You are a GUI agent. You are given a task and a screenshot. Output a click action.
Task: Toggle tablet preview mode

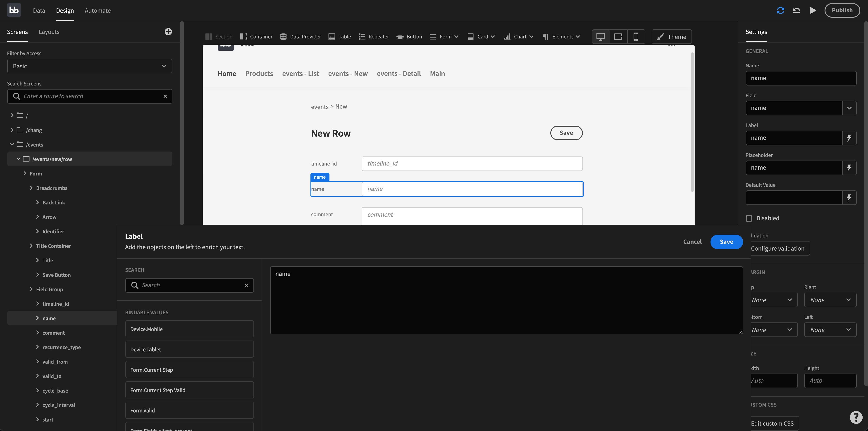(618, 36)
